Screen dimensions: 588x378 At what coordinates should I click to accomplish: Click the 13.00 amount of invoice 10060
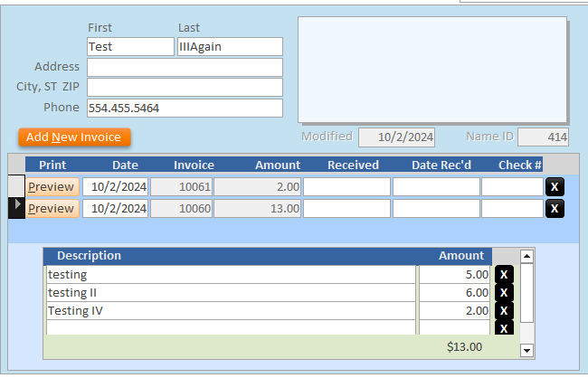coord(257,209)
